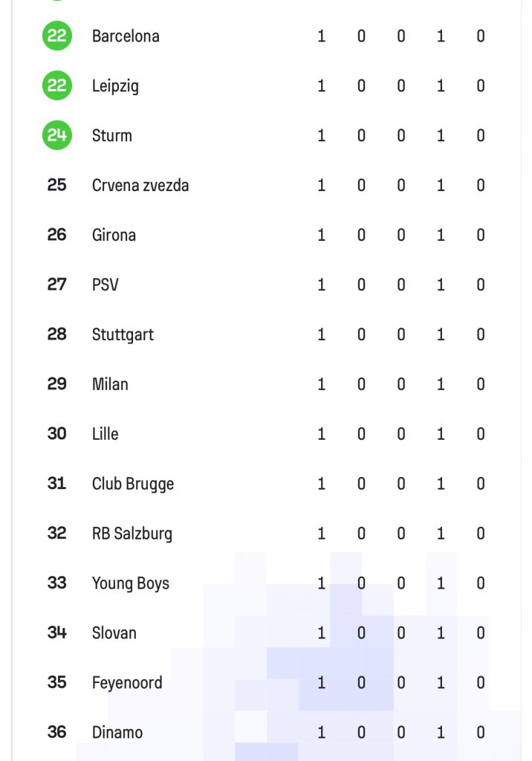
Task: Click on Girona in the table
Action: click(114, 235)
